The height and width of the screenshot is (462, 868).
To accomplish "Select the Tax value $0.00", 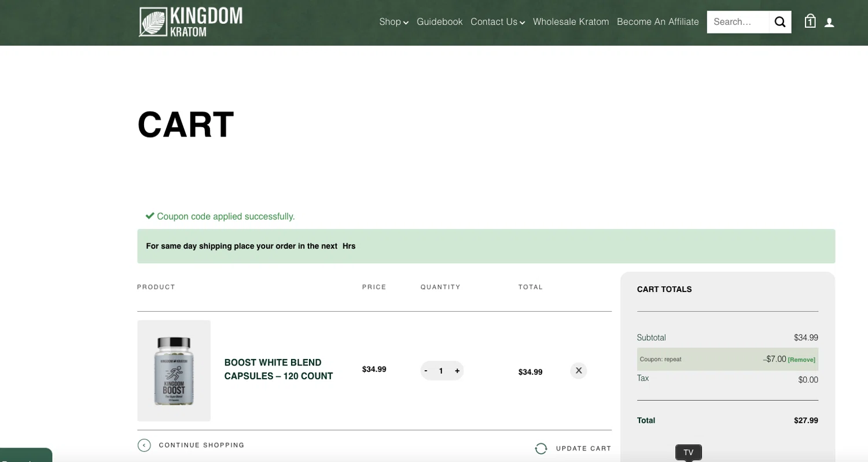I will [x=808, y=380].
